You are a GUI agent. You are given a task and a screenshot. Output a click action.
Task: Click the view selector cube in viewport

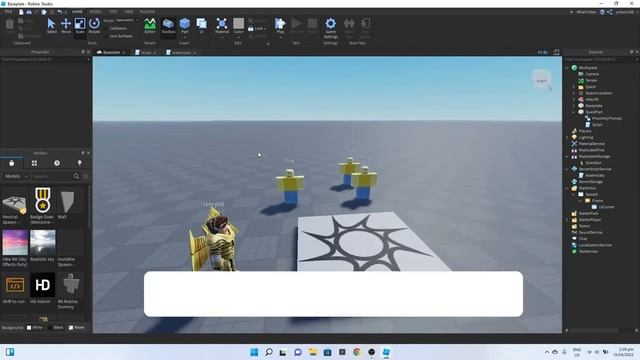(542, 79)
